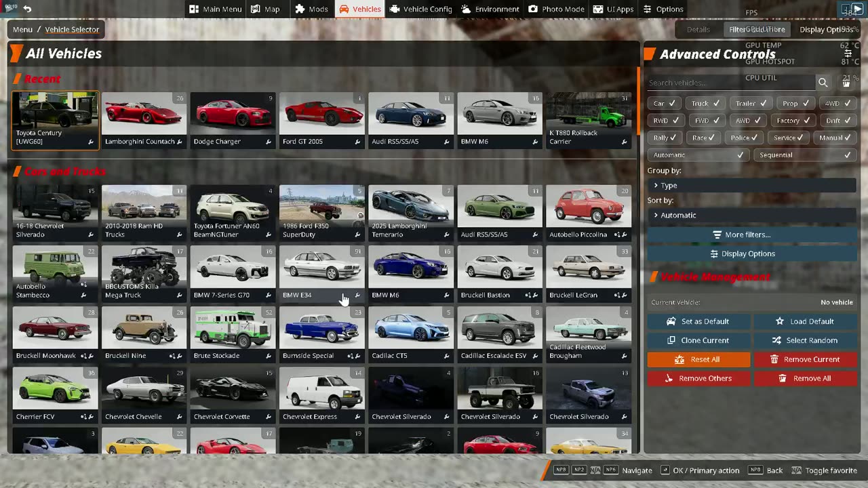The image size is (868, 488).
Task: Open the Map tab
Action: (265, 9)
